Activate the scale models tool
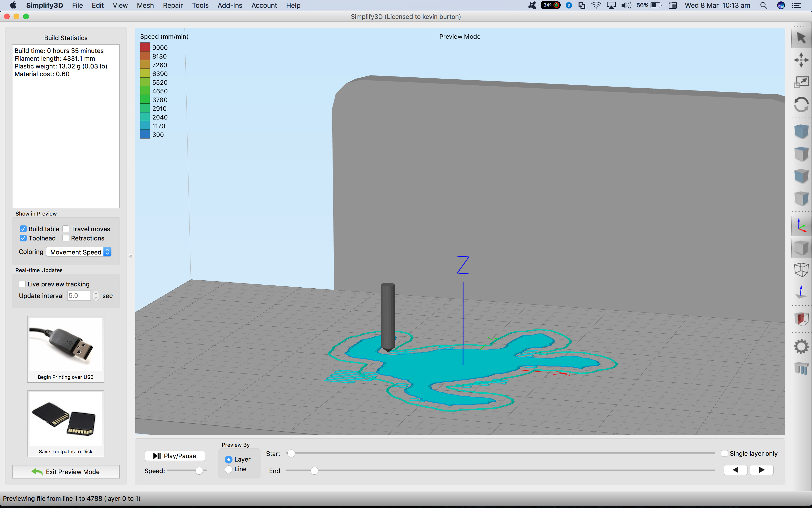Screen dimensions: 812x508 [801, 82]
